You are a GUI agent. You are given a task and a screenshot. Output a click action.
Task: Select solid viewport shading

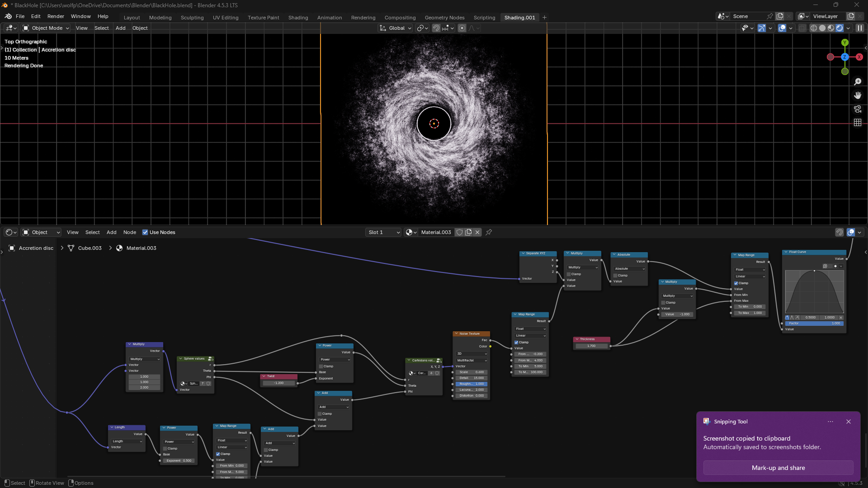(x=822, y=28)
